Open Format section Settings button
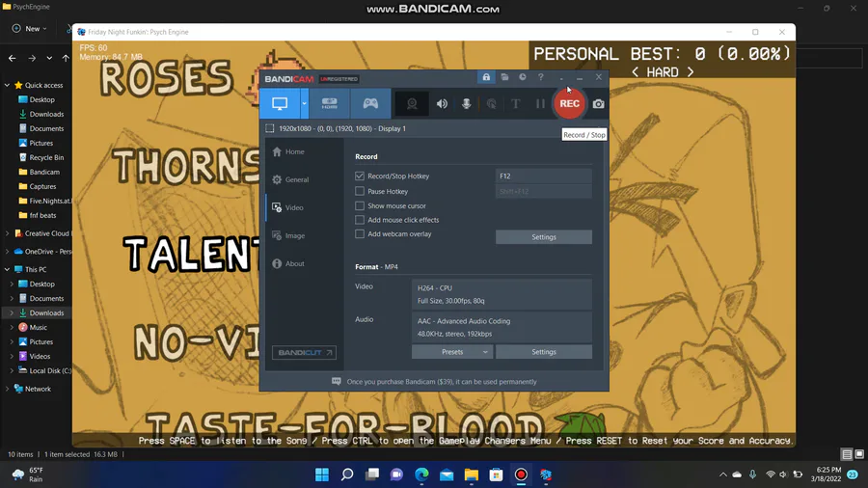 tap(544, 352)
